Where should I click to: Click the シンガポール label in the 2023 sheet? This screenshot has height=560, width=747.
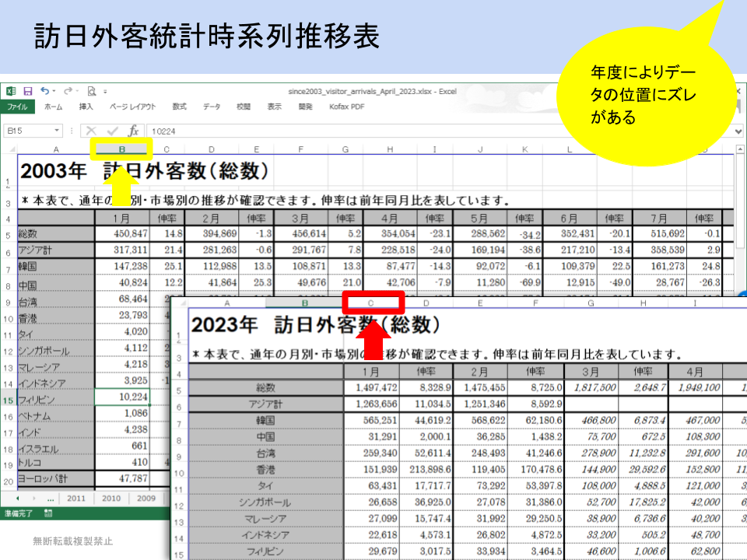(266, 502)
